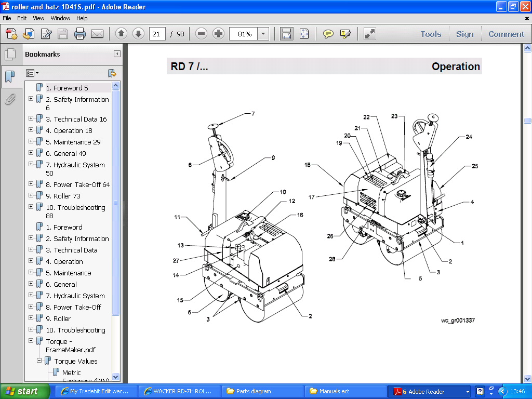
Task: Open the Comment pane
Action: coord(506,34)
